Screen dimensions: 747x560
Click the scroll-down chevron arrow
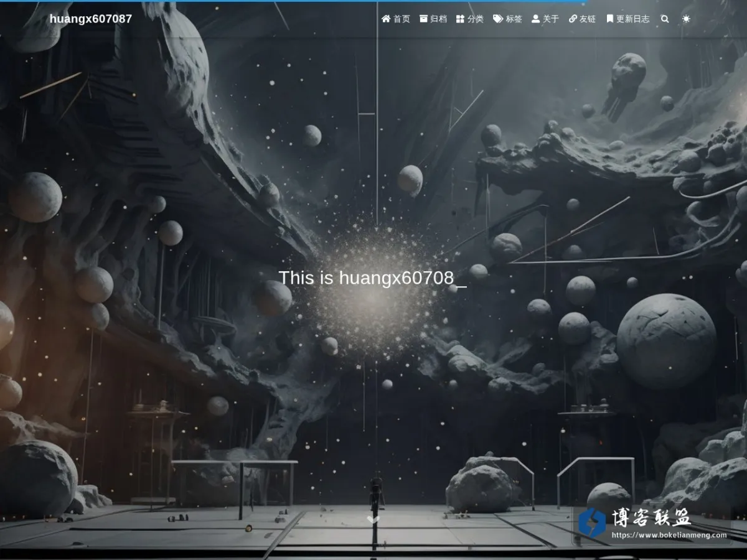pos(373,520)
